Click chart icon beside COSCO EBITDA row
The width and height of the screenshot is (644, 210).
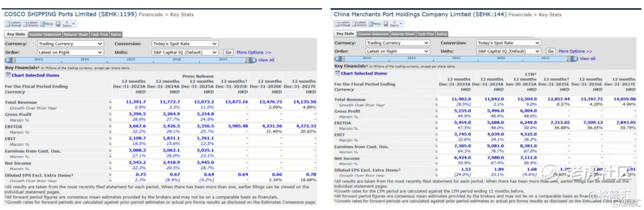[x=110, y=126]
